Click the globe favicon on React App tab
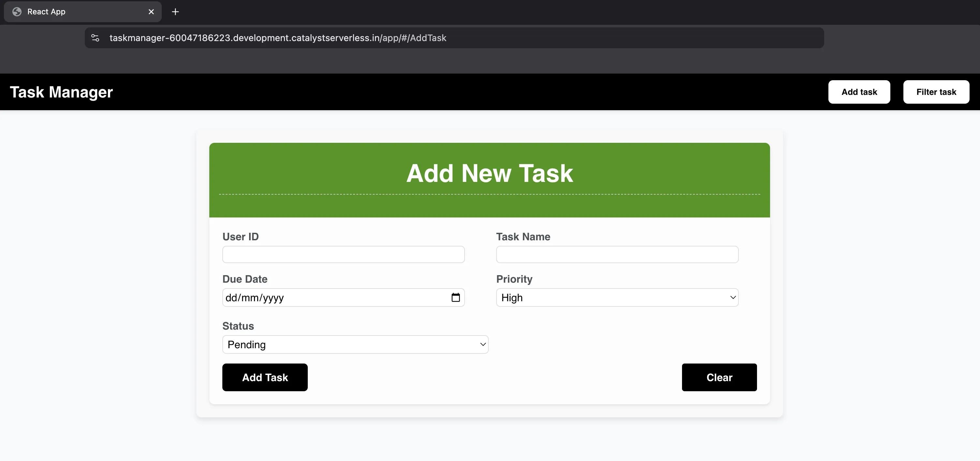This screenshot has width=980, height=461. point(17,12)
